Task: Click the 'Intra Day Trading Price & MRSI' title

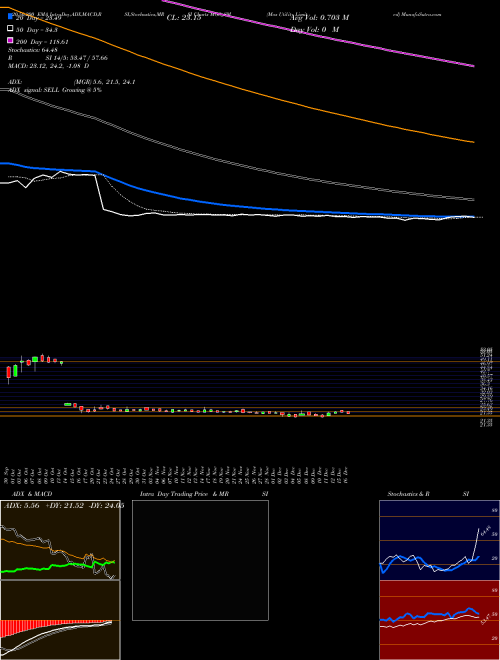Action: 205,494
